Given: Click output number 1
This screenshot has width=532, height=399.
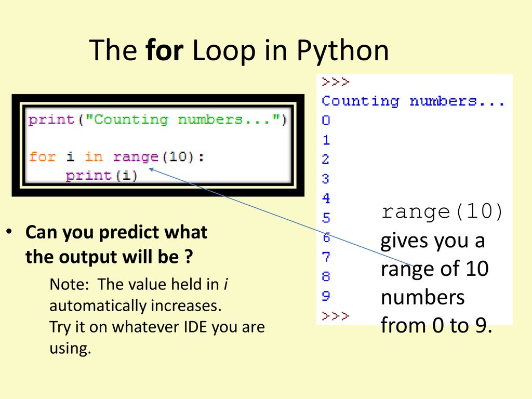Looking at the screenshot, I should (326, 140).
